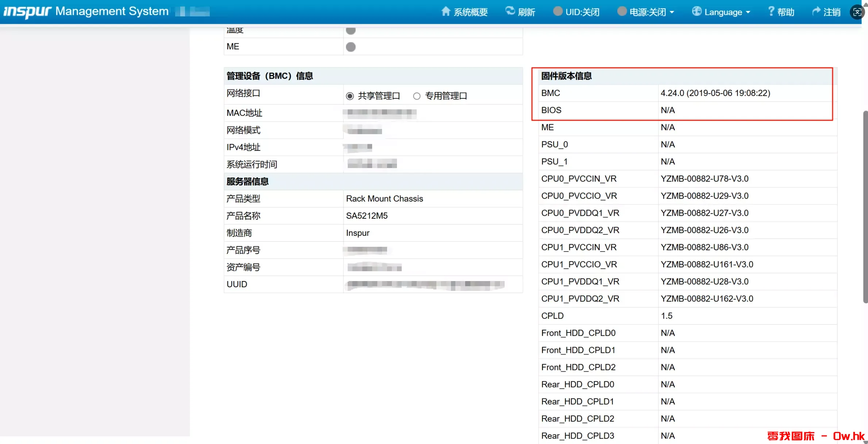Click the BMC firmware version value
The height and width of the screenshot is (444, 868).
click(x=715, y=93)
